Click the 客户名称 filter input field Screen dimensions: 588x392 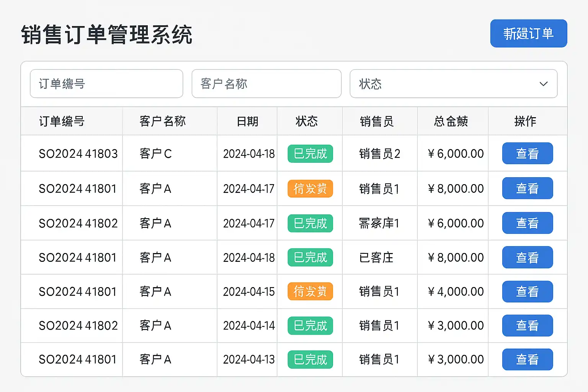(266, 84)
